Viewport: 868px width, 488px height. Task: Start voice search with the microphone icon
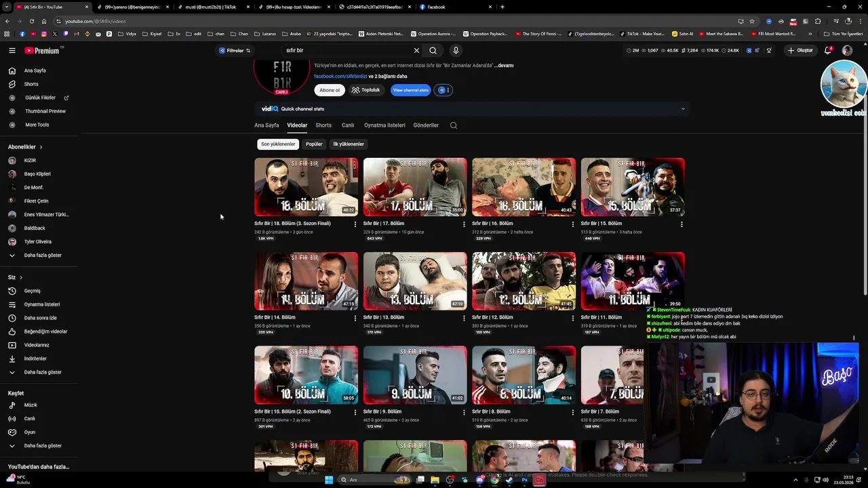(456, 50)
